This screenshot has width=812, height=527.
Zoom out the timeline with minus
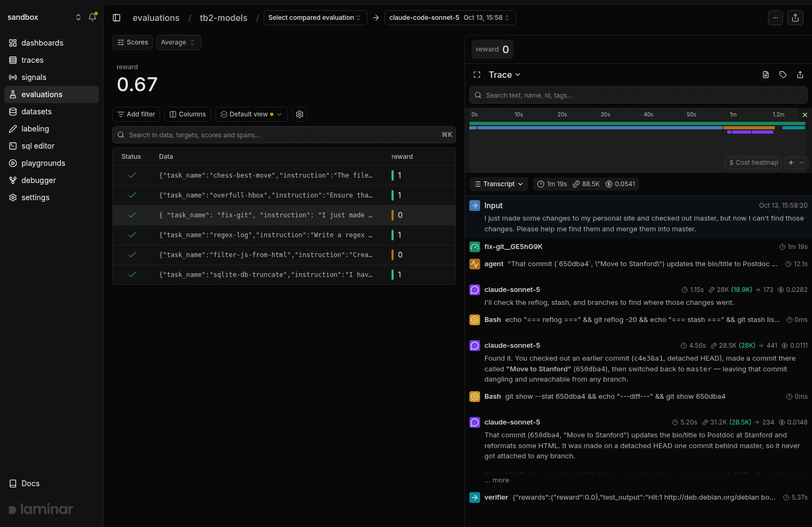click(x=802, y=163)
